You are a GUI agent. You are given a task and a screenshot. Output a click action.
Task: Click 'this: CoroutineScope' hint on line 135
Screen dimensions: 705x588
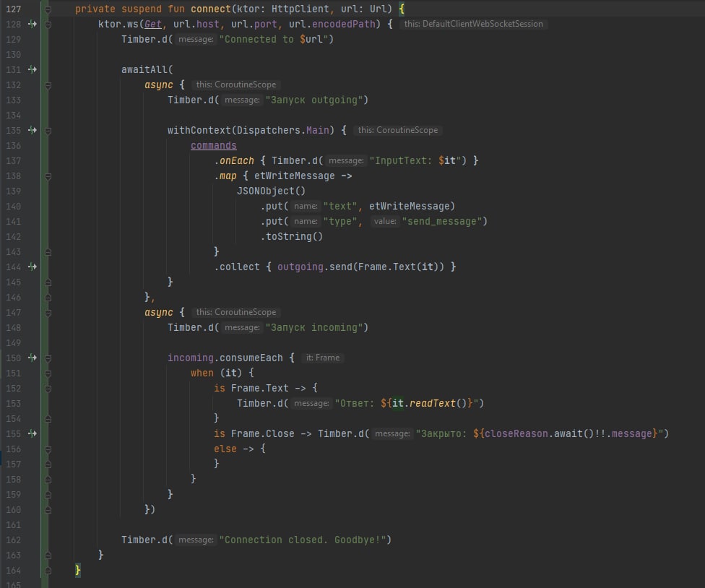(398, 130)
